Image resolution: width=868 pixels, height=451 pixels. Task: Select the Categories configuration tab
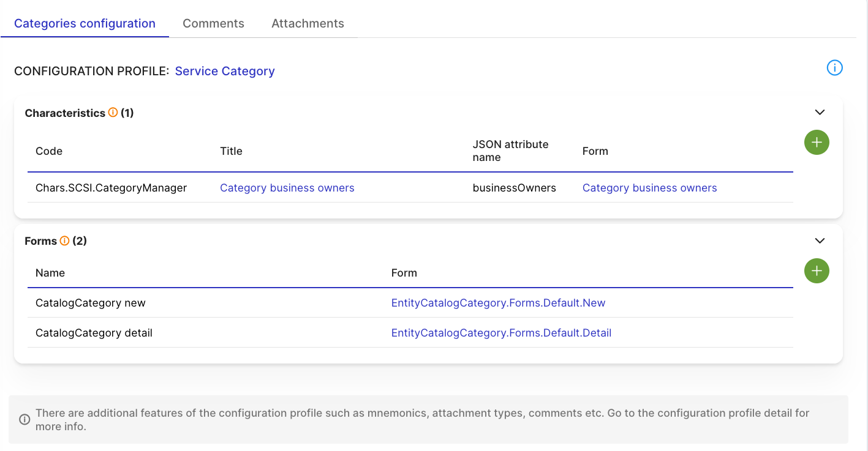(x=85, y=23)
